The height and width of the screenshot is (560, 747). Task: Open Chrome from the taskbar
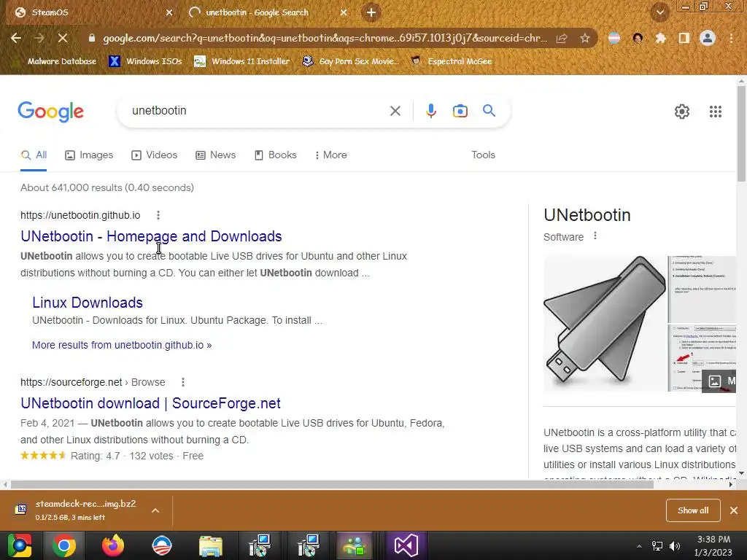point(64,545)
